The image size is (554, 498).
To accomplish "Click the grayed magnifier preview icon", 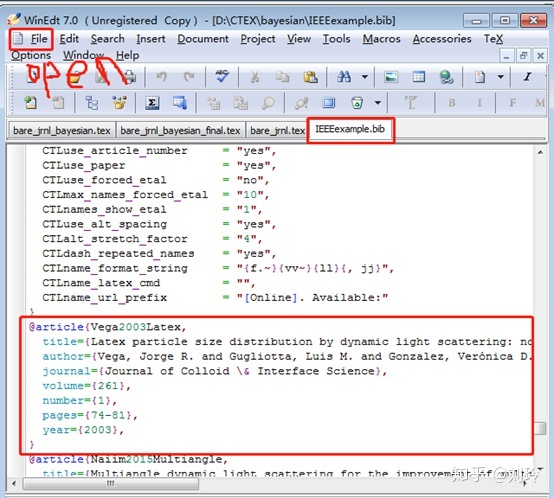I will click(x=268, y=103).
